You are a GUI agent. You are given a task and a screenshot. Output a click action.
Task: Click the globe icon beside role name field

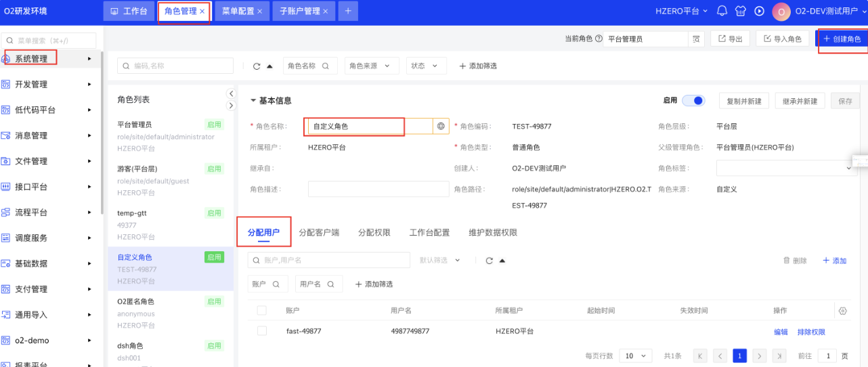[441, 126]
